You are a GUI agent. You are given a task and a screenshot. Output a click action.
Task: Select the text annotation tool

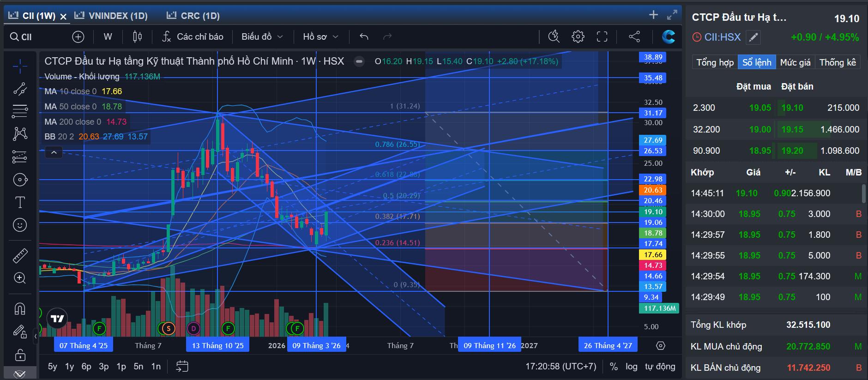click(x=20, y=202)
